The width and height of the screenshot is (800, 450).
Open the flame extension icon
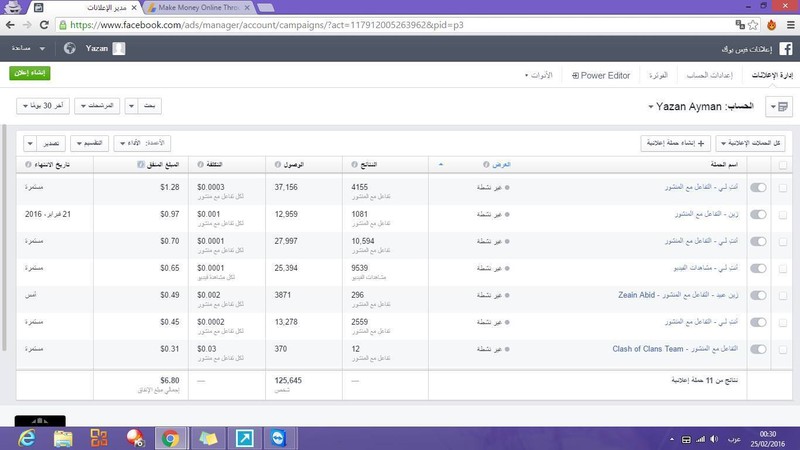771,24
